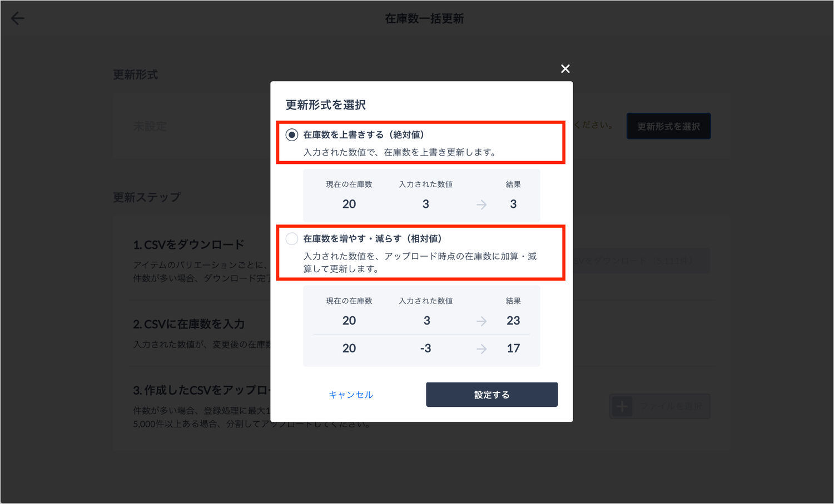Click the 2. CSVに在庫数を入力 step heading
Image resolution: width=834 pixels, height=504 pixels.
pyautogui.click(x=188, y=324)
